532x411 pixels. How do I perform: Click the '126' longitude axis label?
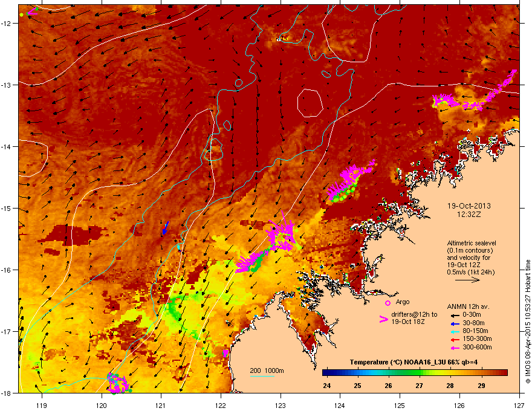(x=459, y=405)
